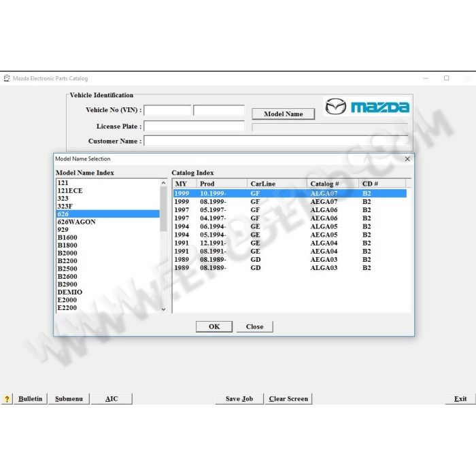Select catalog row ALGA07
The image size is (476, 476).
tap(290, 193)
